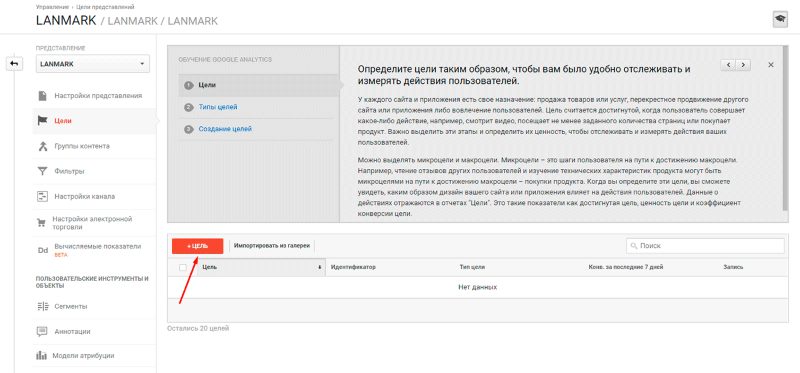Click the Запись column header
The image size is (800, 373).
click(733, 267)
